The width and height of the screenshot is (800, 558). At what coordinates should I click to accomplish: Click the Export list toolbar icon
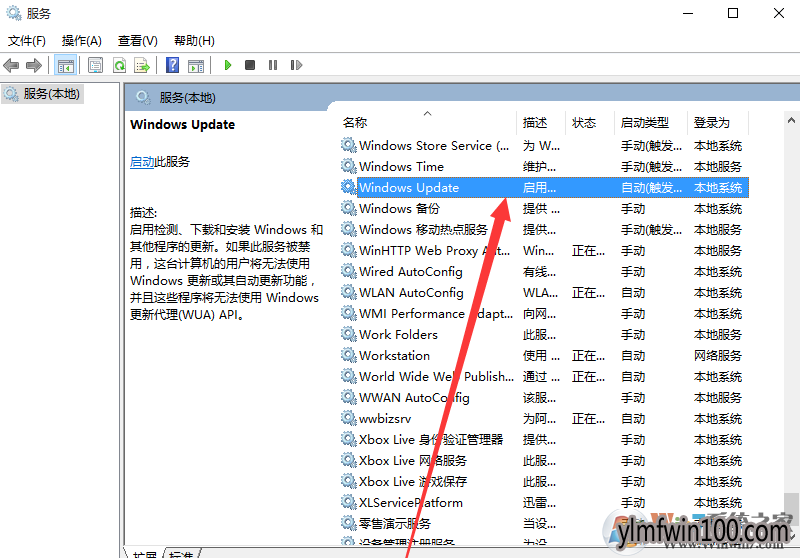click(x=142, y=65)
